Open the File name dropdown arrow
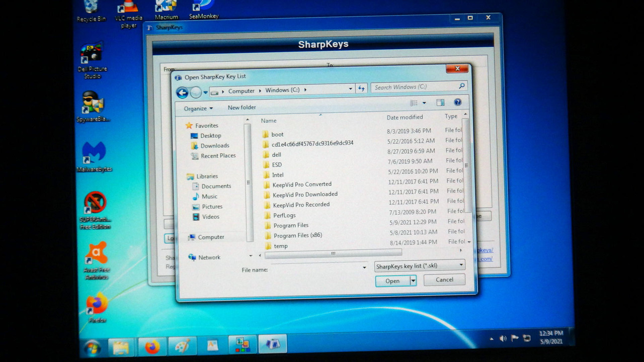Image resolution: width=644 pixels, height=362 pixels. pos(364,268)
